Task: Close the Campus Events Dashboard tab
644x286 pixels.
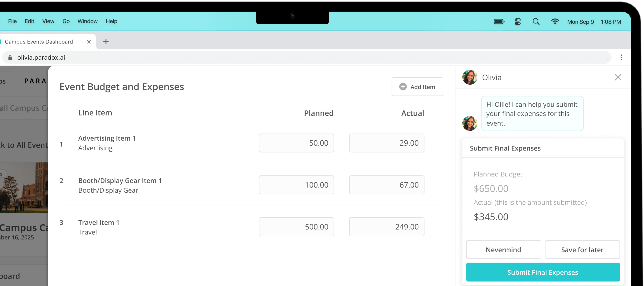Action: (89, 42)
